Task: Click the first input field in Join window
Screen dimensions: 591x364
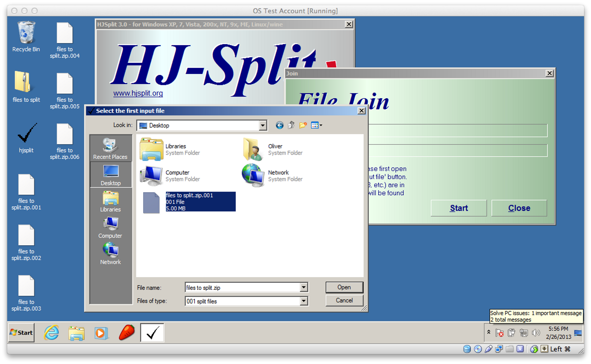Action: [458, 130]
